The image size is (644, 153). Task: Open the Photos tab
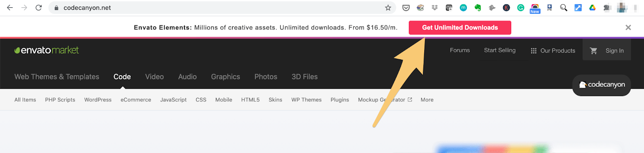pos(266,77)
